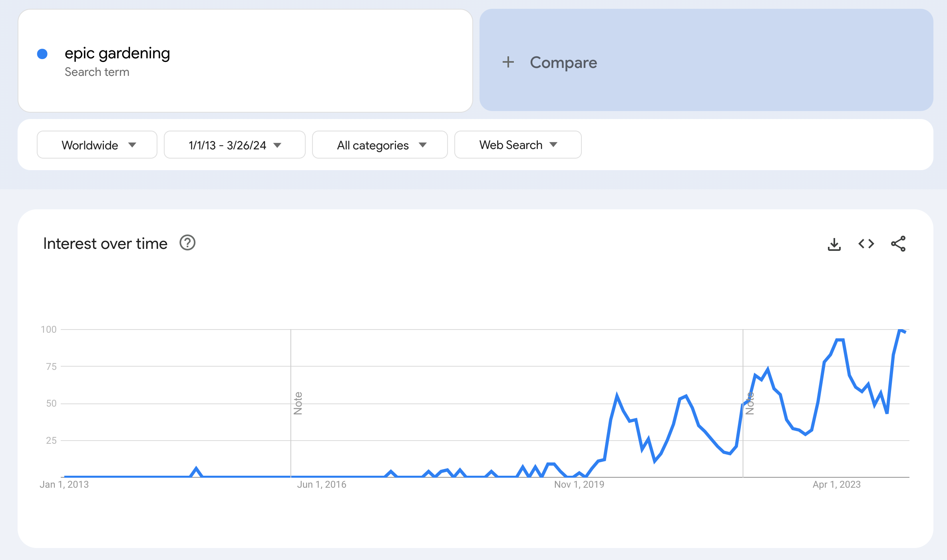
Task: Click the Compare button
Action: pyautogui.click(x=563, y=63)
